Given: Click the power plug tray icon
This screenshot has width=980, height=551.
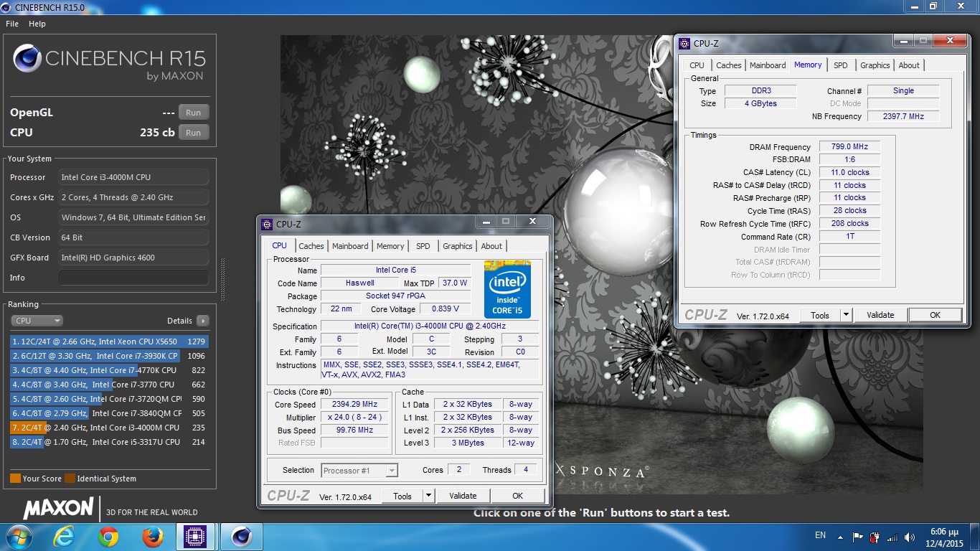Looking at the screenshot, I should tap(875, 537).
